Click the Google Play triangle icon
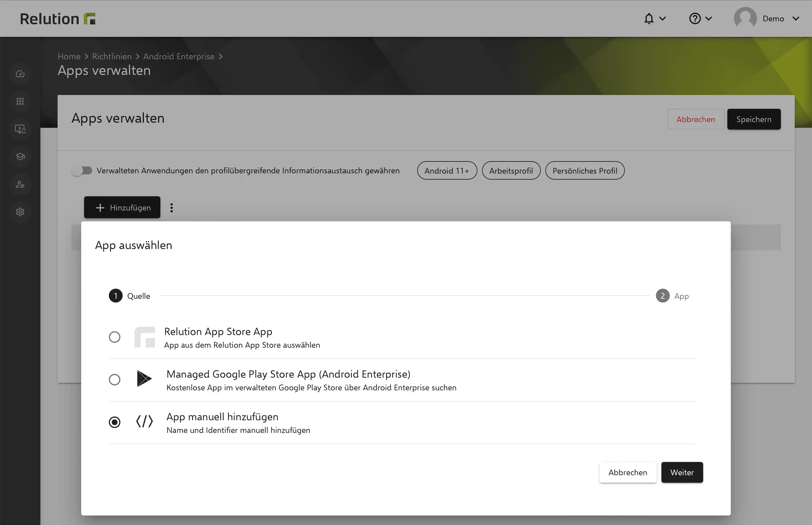812x525 pixels. tap(144, 378)
